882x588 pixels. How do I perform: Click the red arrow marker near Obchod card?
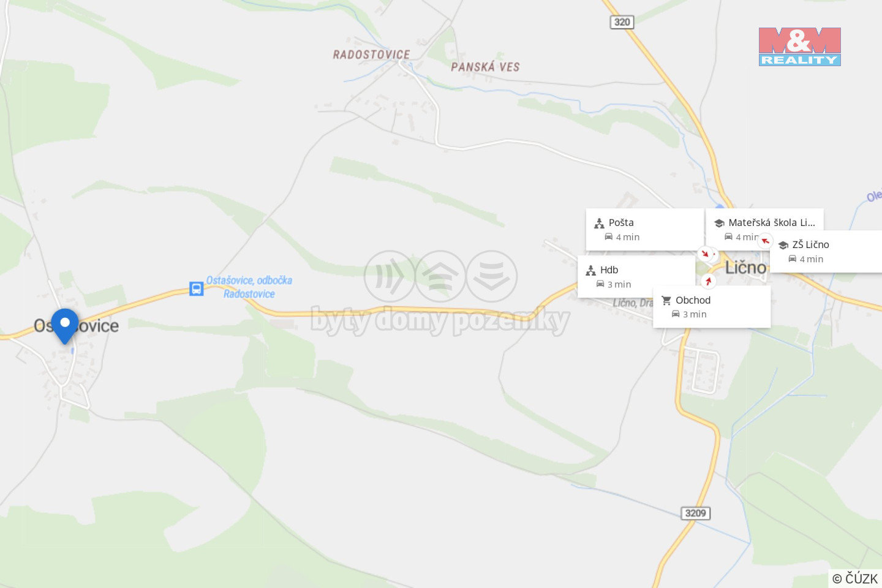709,281
